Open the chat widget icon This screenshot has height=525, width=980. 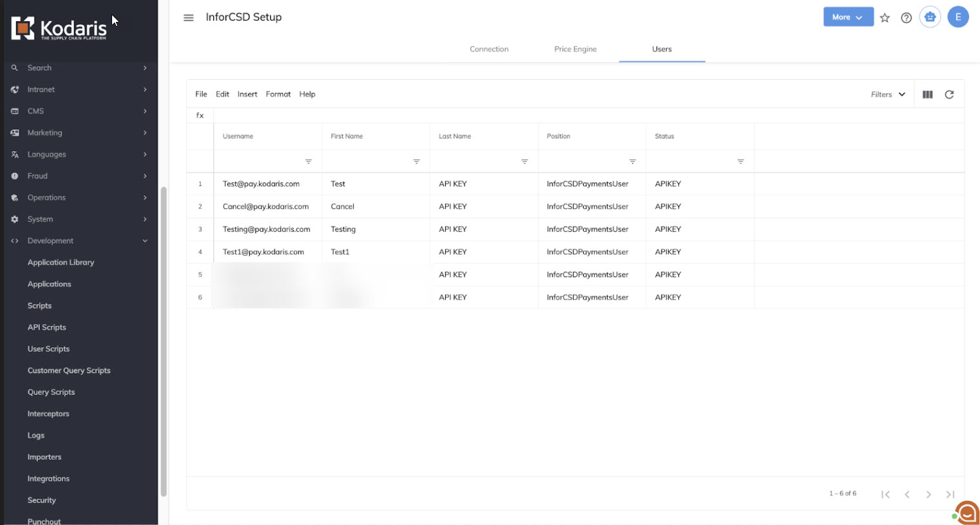(x=966, y=513)
